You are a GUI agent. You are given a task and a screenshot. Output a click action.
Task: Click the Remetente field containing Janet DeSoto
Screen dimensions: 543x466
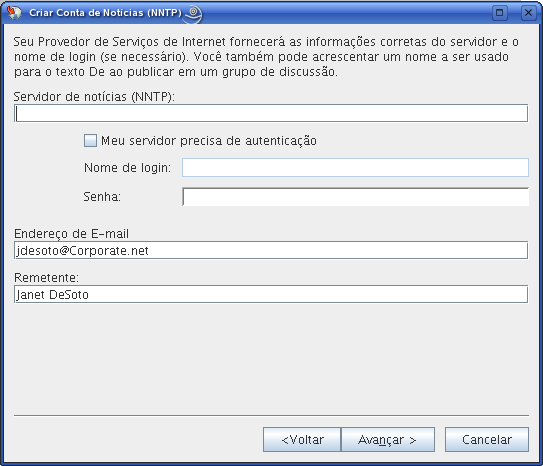coord(271,294)
